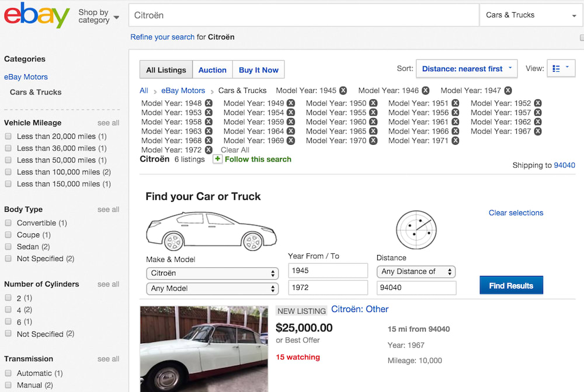
Task: Change the shipping ZIP 94040 link
Action: point(564,165)
